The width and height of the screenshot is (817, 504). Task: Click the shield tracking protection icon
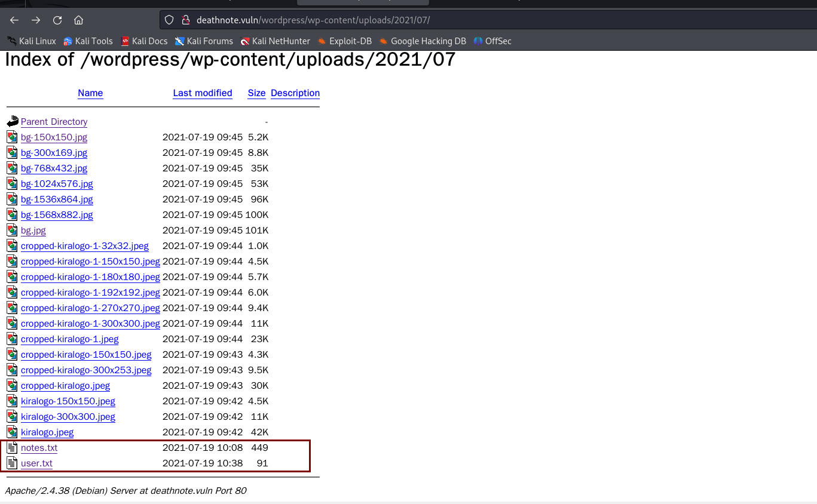(169, 20)
